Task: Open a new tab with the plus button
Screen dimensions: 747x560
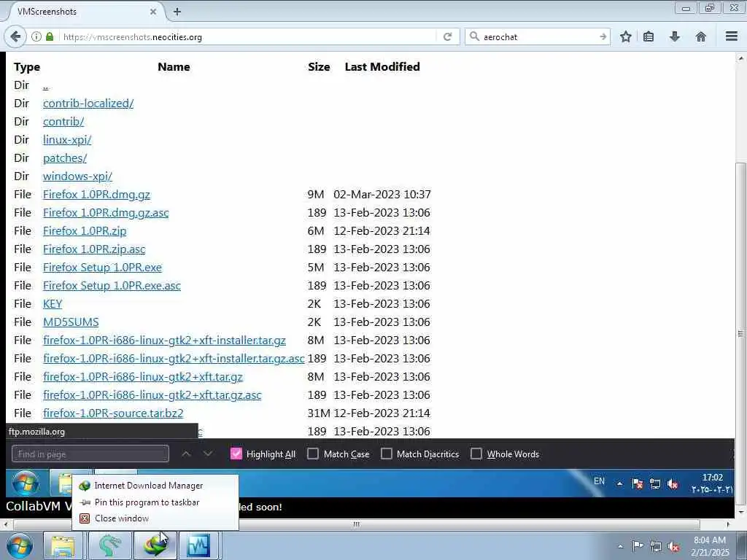Action: tap(177, 12)
